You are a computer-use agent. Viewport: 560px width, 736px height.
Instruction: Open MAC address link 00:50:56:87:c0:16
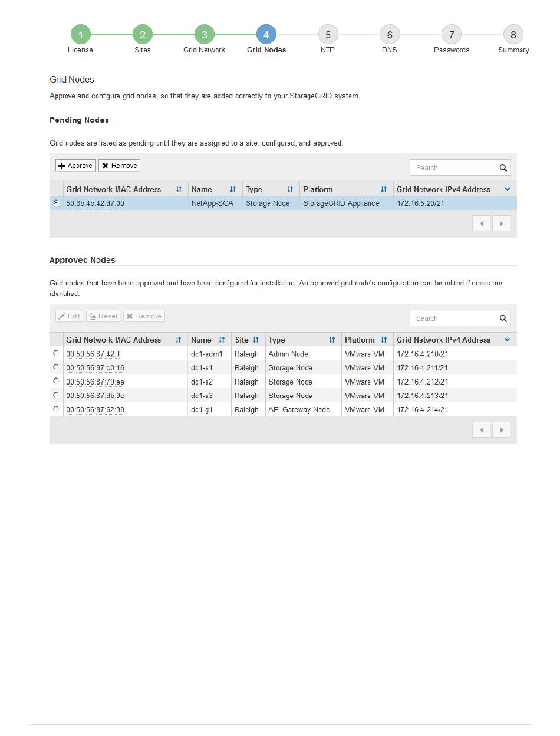click(95, 368)
